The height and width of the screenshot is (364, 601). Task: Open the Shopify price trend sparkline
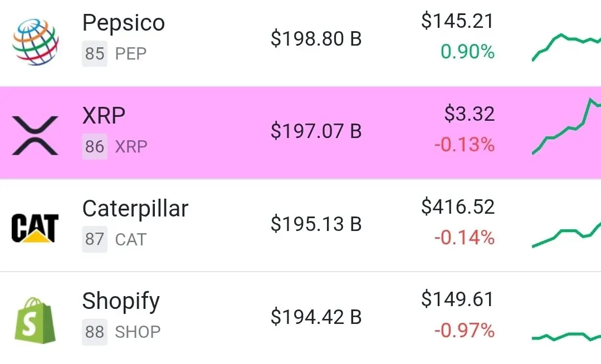coord(566,336)
